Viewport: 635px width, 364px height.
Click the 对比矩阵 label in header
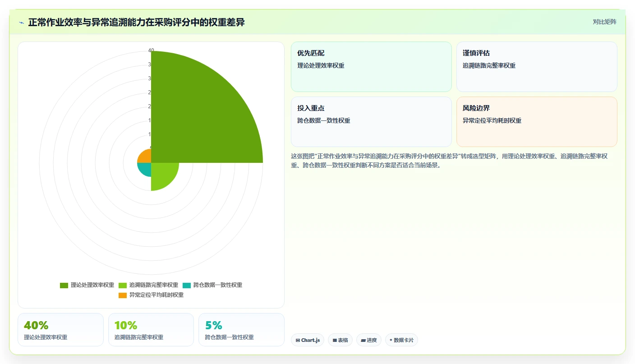pyautogui.click(x=604, y=22)
